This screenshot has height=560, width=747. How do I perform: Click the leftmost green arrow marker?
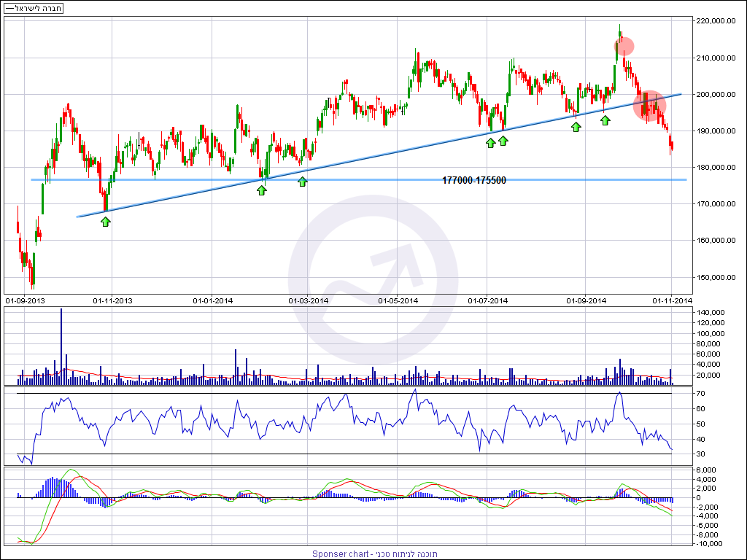tap(105, 222)
